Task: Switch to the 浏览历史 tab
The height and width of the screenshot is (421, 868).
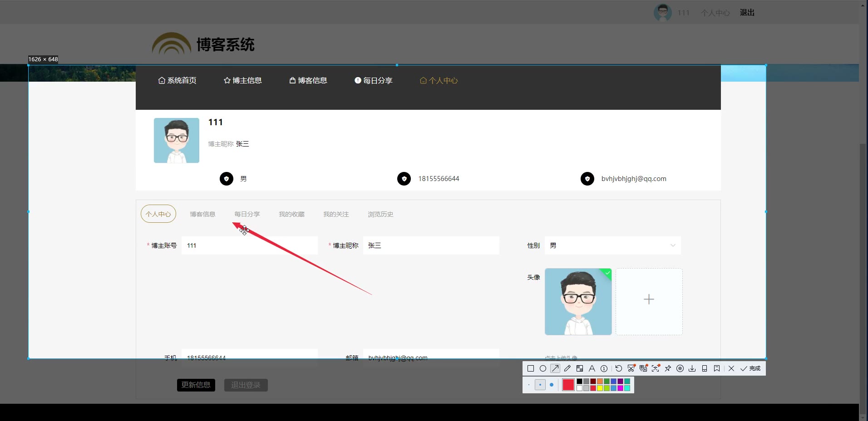Action: pyautogui.click(x=380, y=214)
